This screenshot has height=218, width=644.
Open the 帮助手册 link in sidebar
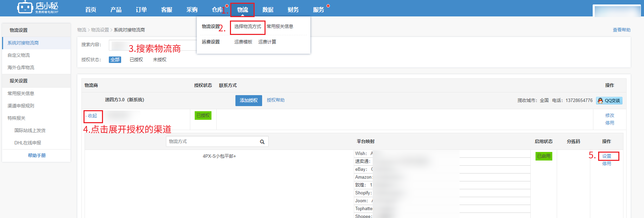(x=37, y=155)
